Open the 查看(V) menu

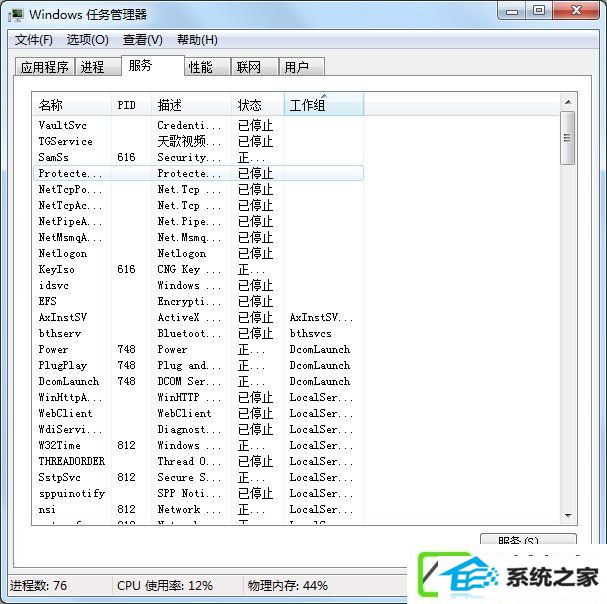click(x=142, y=40)
